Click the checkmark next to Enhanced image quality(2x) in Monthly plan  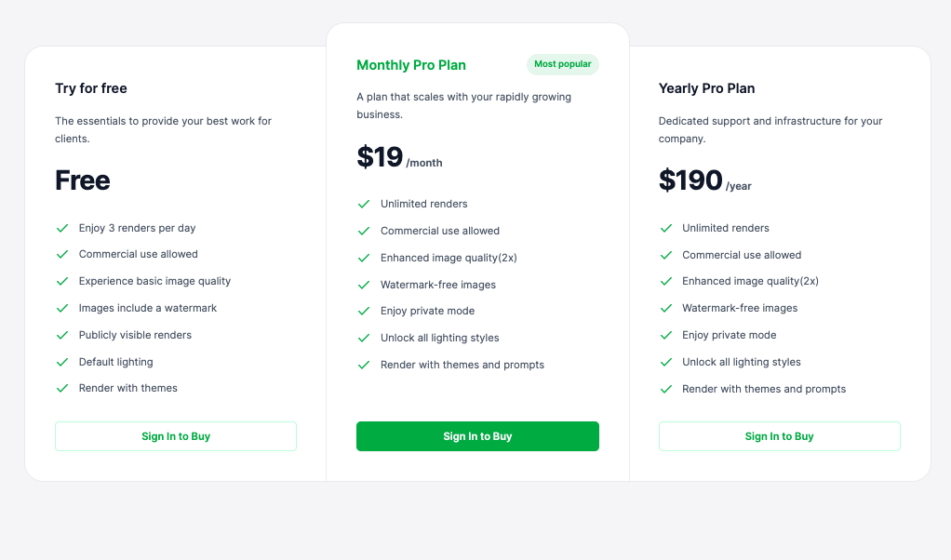pyautogui.click(x=364, y=258)
